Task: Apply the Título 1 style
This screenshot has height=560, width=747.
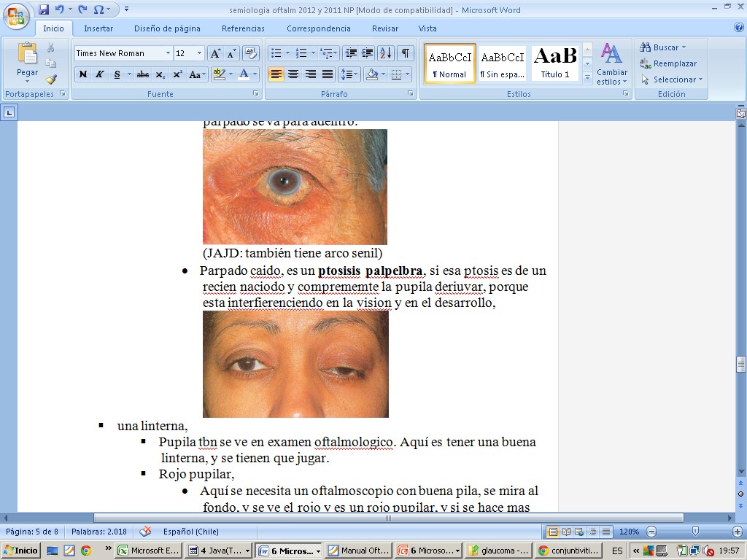Action: (x=554, y=63)
